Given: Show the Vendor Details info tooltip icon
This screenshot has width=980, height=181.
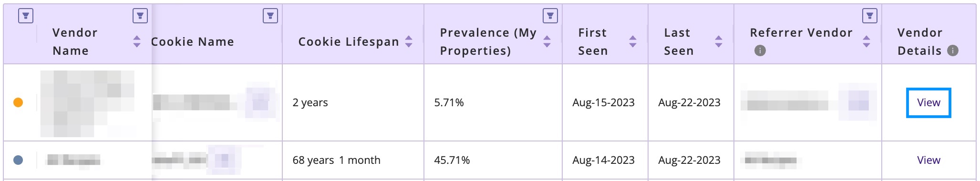Looking at the screenshot, I should click(953, 50).
